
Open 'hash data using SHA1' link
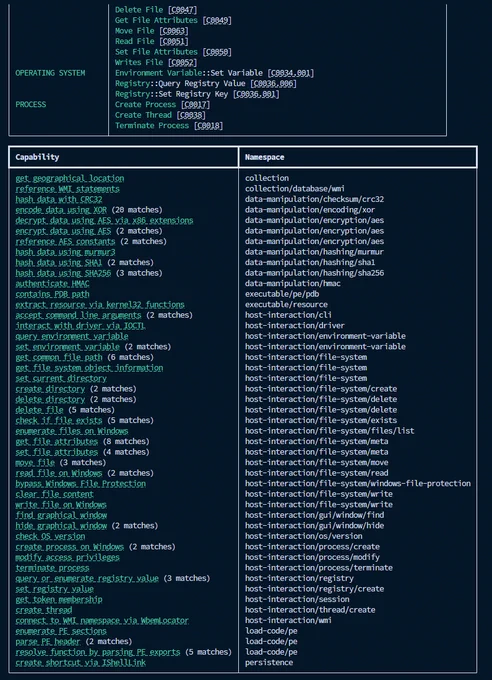(x=59, y=262)
